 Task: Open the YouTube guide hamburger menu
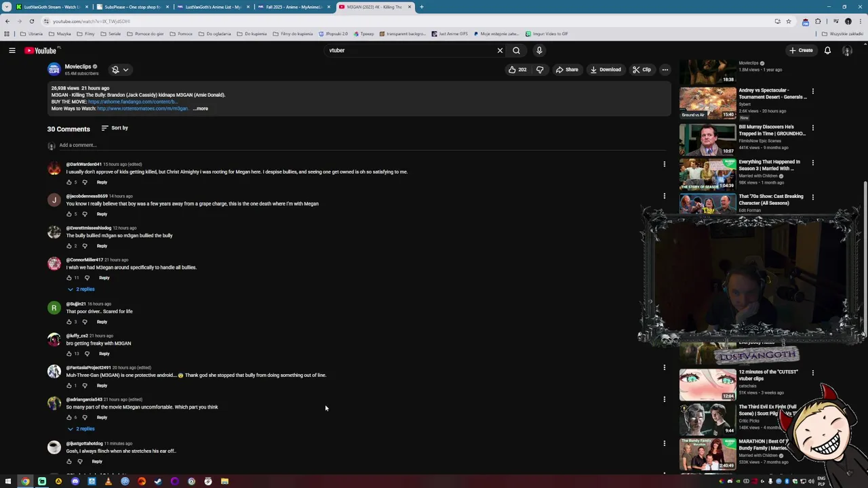(x=12, y=50)
